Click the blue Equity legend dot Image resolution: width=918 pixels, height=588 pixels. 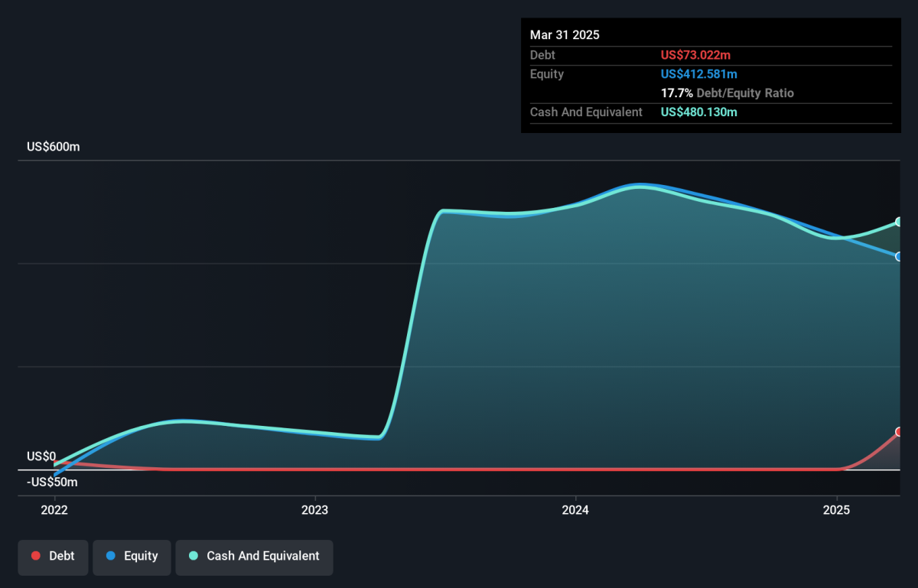tap(111, 557)
